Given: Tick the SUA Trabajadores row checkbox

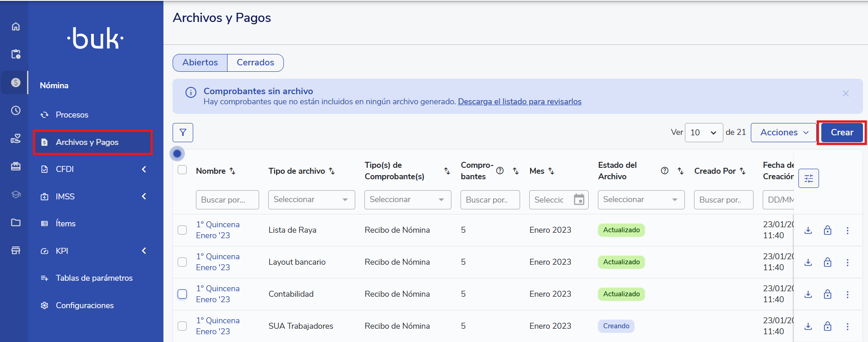Looking at the screenshot, I should [182, 326].
